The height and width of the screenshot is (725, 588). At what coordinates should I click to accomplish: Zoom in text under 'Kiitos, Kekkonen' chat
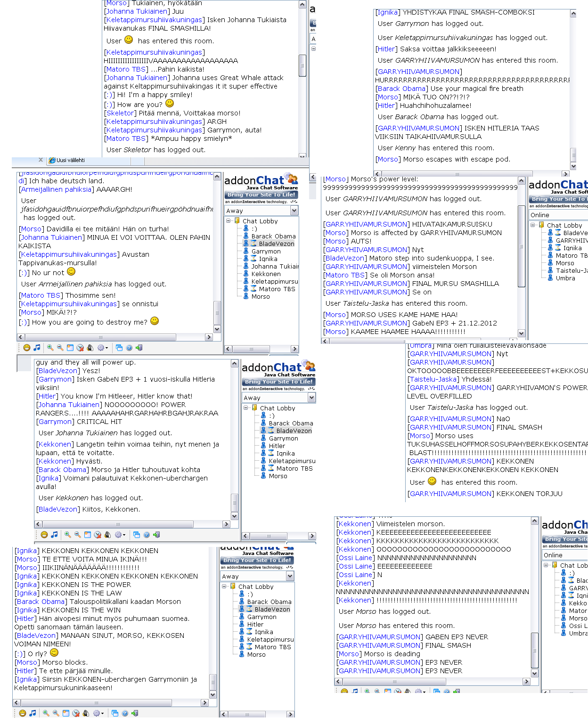[67, 535]
